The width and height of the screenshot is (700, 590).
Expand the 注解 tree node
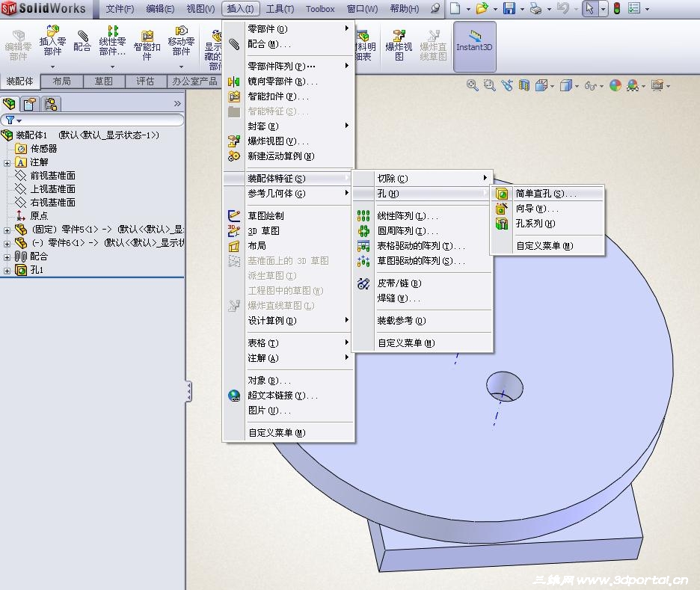coord(7,163)
